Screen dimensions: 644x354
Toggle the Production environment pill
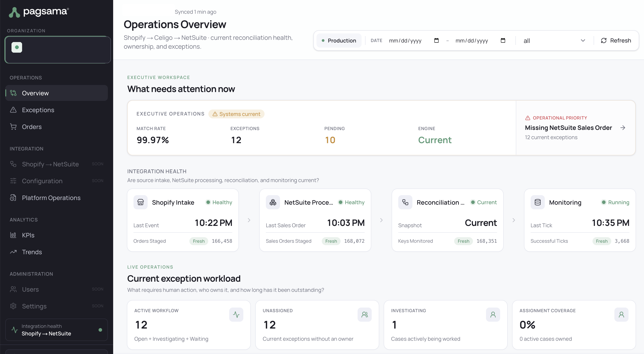339,40
